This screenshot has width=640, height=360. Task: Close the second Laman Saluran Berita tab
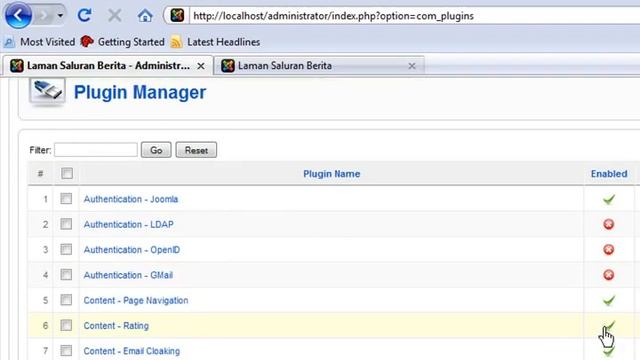(x=412, y=66)
